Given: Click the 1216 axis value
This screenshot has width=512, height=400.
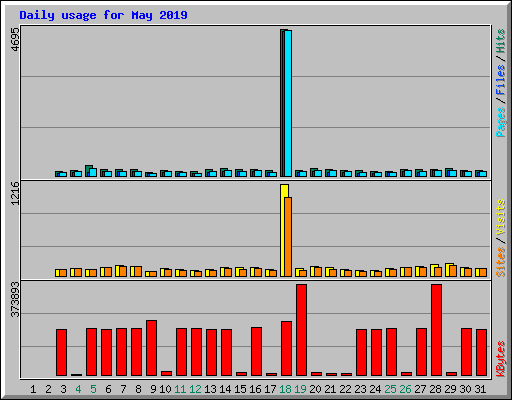Looking at the screenshot, I should coord(15,193).
